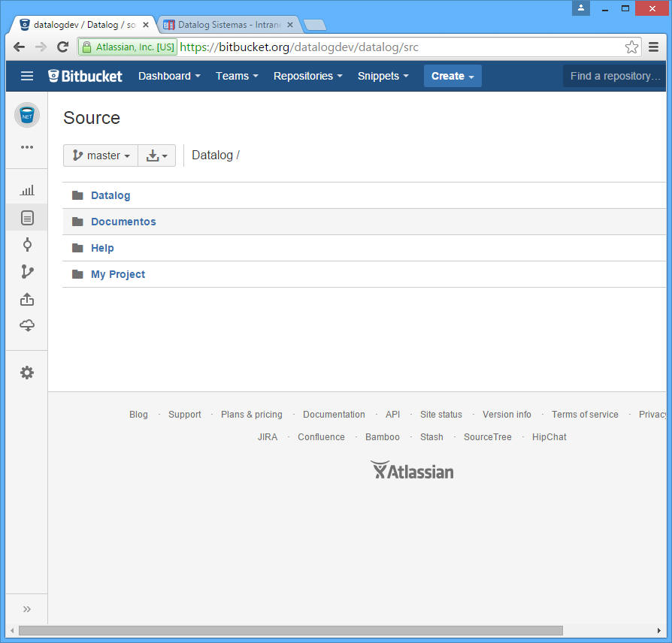Click the Bitbucket logo
Viewport: 672px width, 643px height.
85,76
